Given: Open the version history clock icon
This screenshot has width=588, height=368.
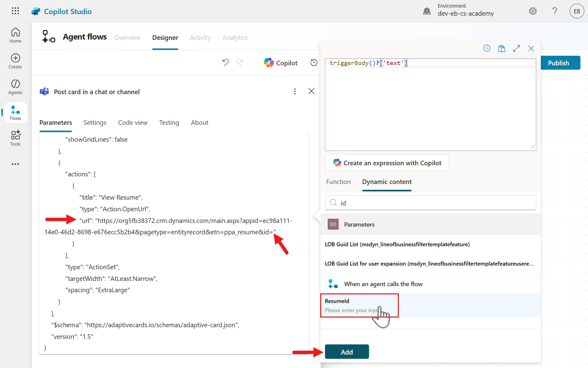Looking at the screenshot, I should (x=314, y=63).
